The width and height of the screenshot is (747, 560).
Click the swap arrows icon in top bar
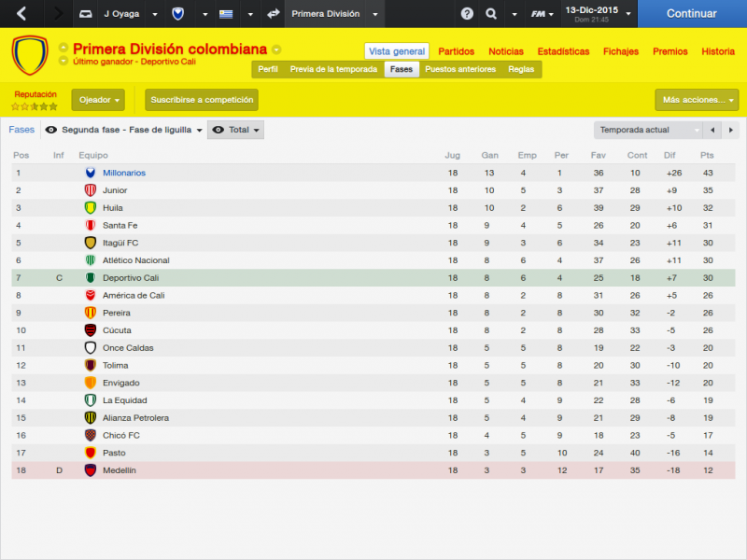(x=273, y=14)
